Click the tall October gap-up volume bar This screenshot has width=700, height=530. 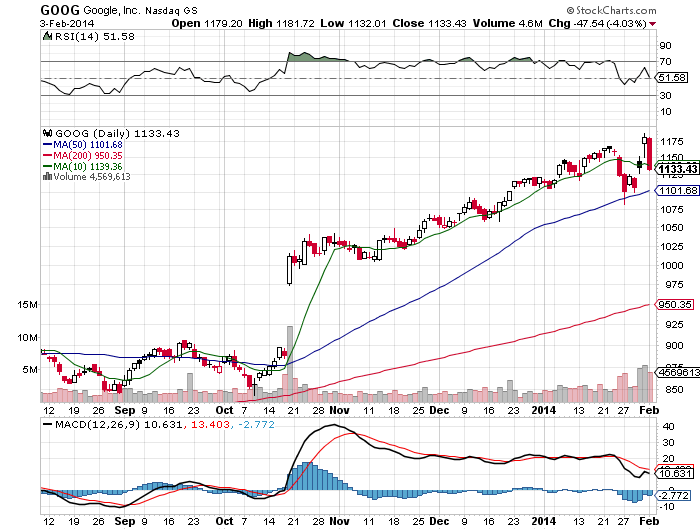point(290,364)
